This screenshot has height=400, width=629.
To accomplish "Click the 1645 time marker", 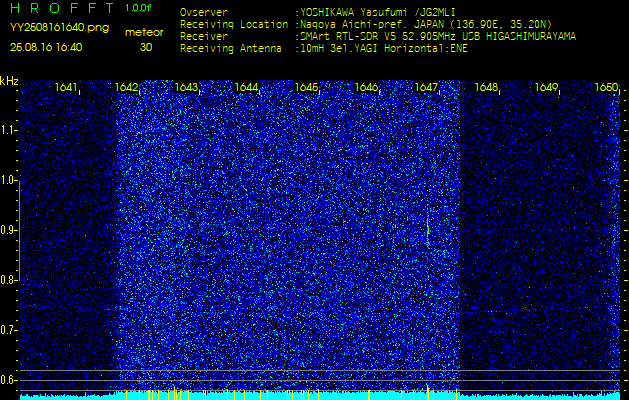I will (306, 87).
